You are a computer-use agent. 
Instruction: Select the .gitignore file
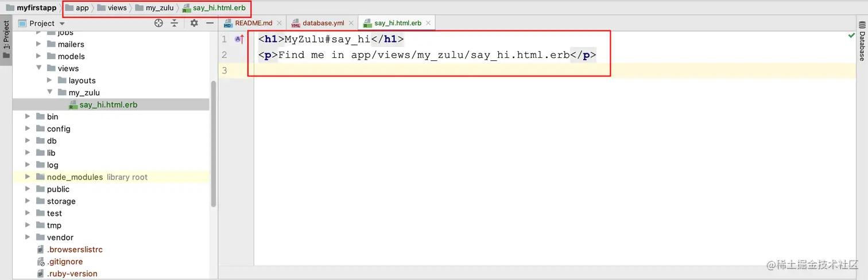[59, 262]
